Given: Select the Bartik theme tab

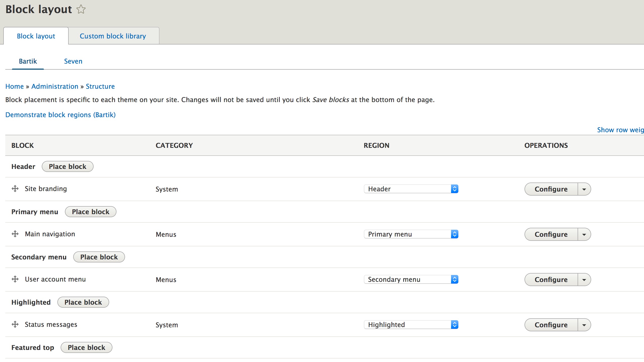Looking at the screenshot, I should click(28, 61).
